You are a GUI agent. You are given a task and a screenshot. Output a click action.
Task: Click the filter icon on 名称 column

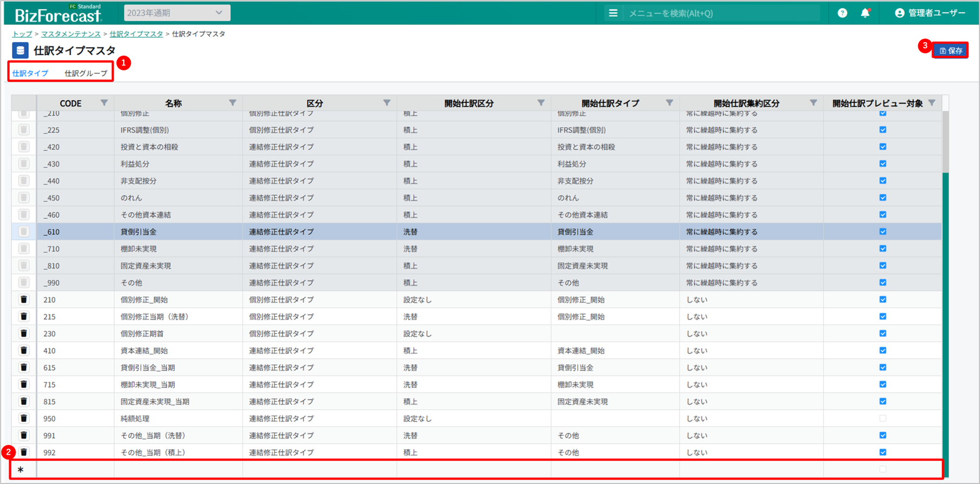pyautogui.click(x=233, y=103)
